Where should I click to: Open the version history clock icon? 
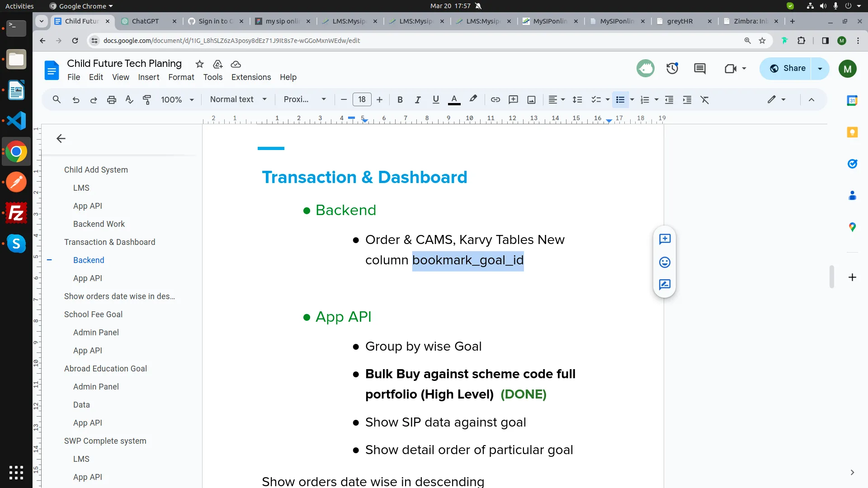point(672,69)
